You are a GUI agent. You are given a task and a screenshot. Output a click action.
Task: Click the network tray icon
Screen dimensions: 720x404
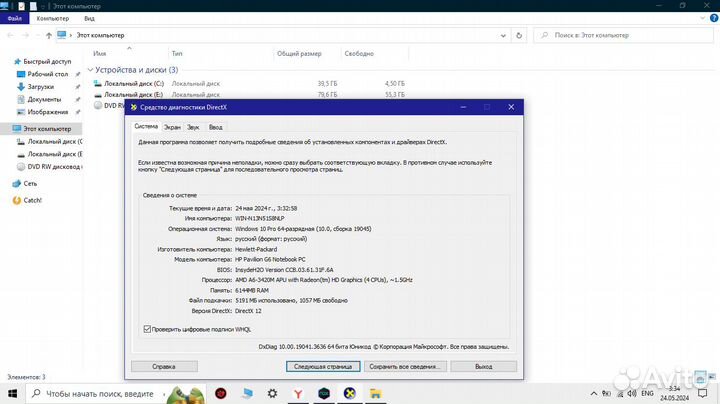coord(620,393)
